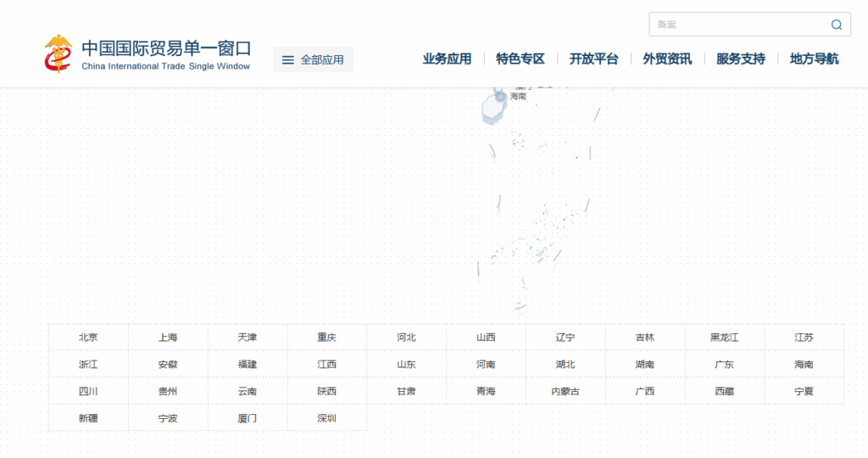Viewport: 868px width, 458px height.
Task: Expand the 外贸资讯 navigation item
Action: tap(667, 59)
